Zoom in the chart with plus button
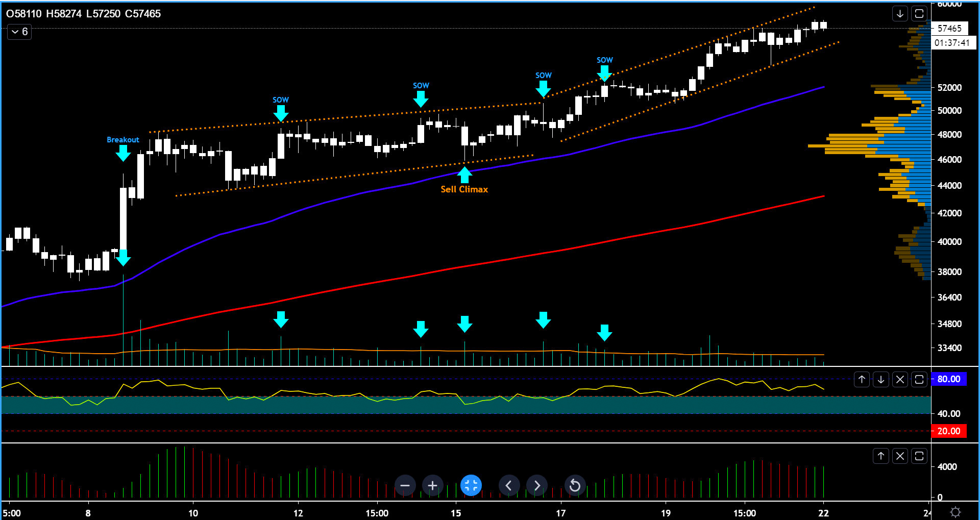Image resolution: width=980 pixels, height=520 pixels. [x=432, y=485]
